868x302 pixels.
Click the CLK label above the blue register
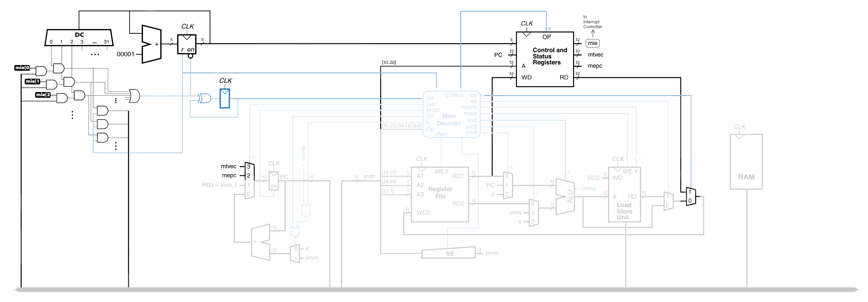click(x=225, y=81)
